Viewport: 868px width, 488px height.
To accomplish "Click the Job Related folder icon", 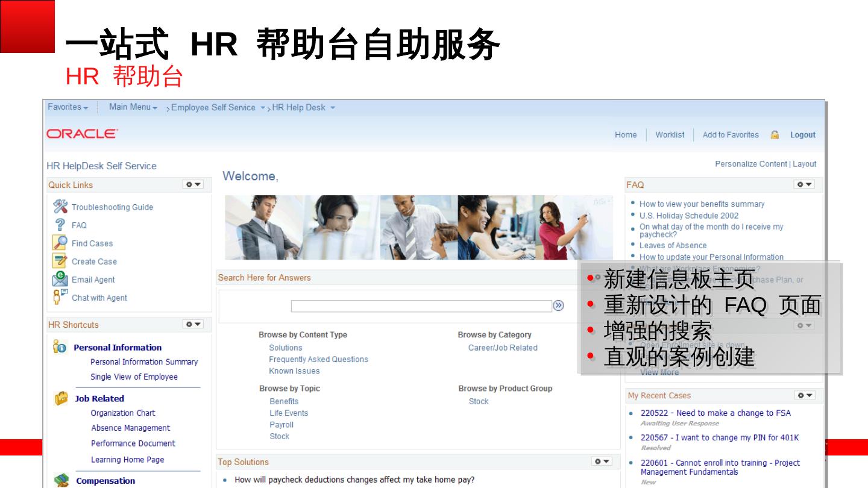I will (61, 398).
